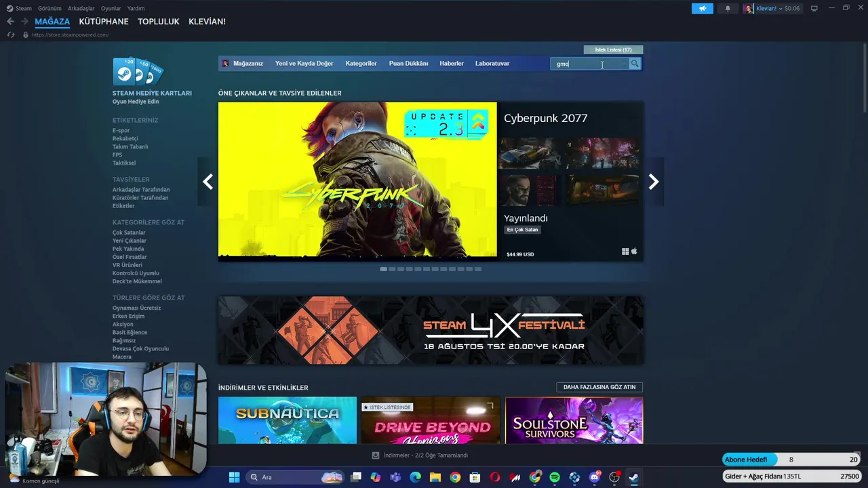Click the store search magnifier button
The image size is (868, 488).
coord(635,64)
